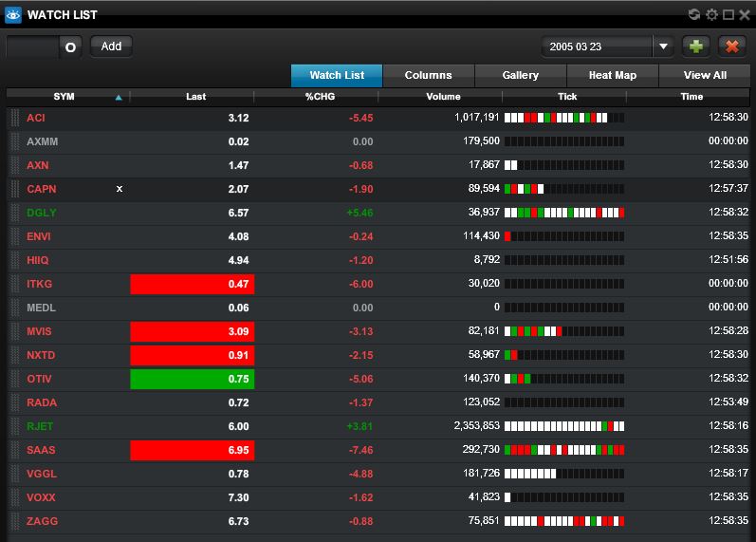Grab the drag handle beside ACI
756x542 pixels.
[x=14, y=118]
